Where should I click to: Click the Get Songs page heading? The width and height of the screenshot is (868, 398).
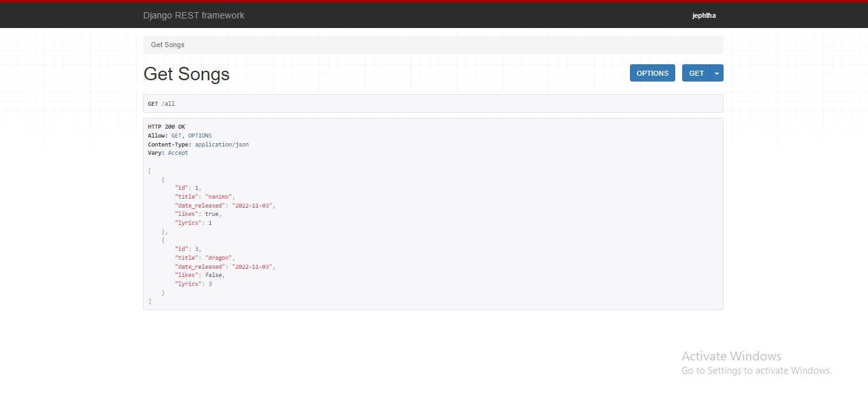pos(186,74)
